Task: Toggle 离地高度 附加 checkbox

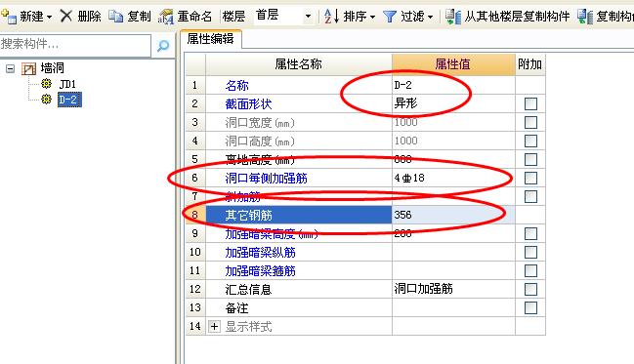Action: [530, 160]
